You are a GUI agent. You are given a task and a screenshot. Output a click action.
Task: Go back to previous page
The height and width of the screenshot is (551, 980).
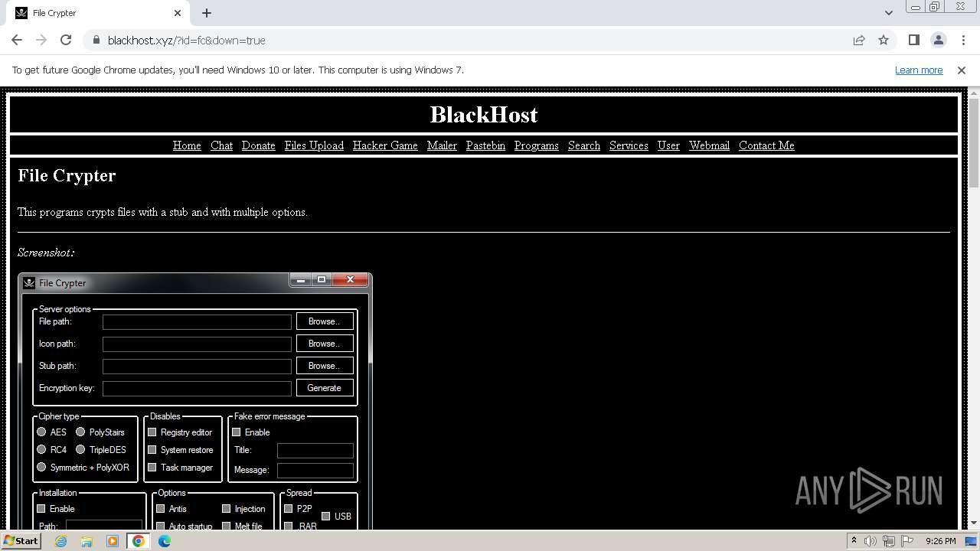tap(17, 40)
